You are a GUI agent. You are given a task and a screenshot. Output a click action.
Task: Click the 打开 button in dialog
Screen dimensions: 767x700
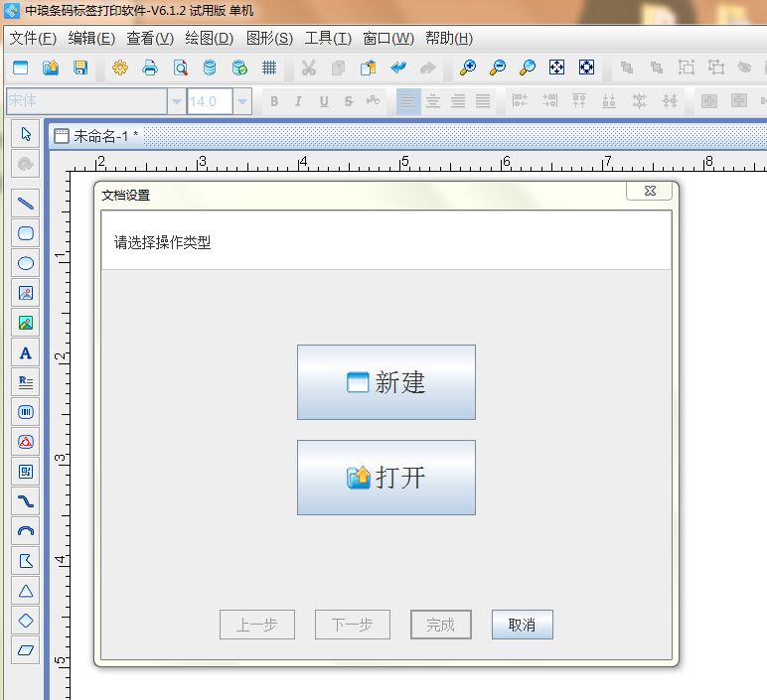point(386,478)
